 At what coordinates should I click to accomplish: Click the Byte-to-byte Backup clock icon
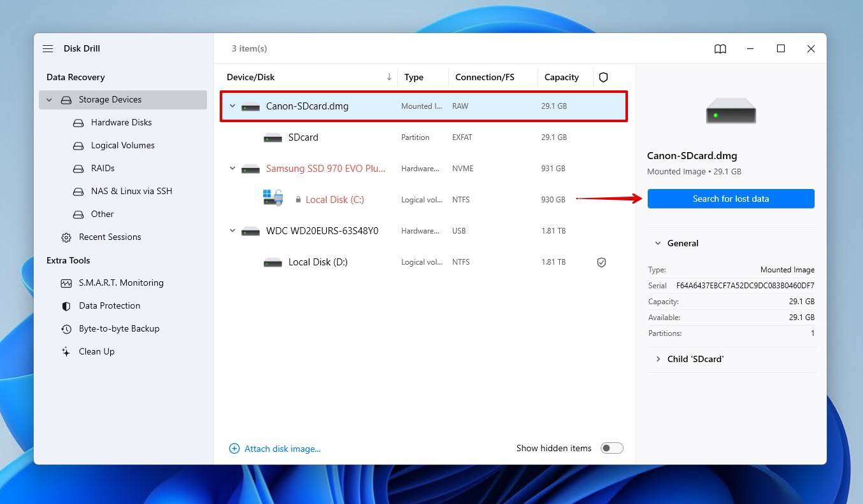click(x=66, y=329)
